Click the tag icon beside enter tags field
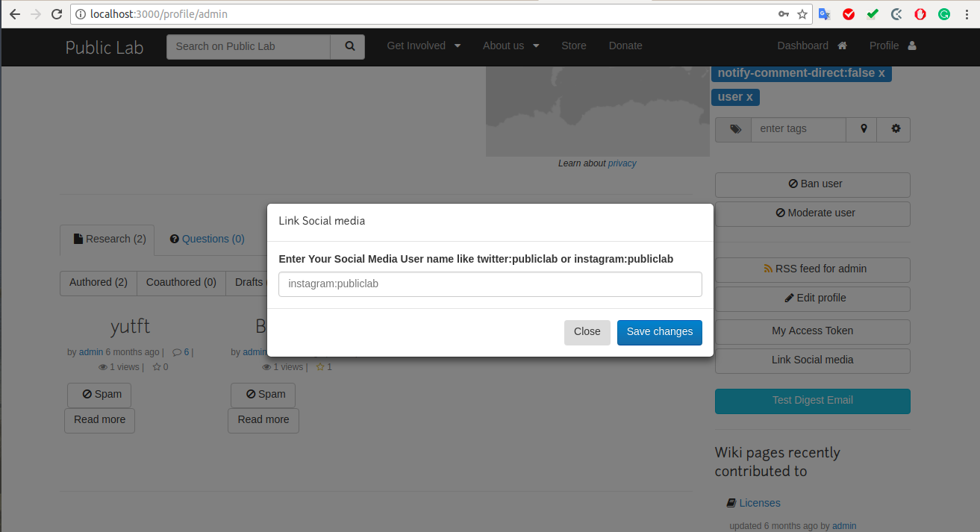980x532 pixels. (x=733, y=129)
